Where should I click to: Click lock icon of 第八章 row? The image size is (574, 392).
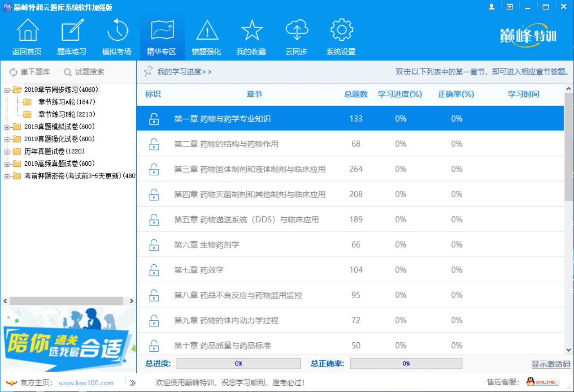click(154, 295)
